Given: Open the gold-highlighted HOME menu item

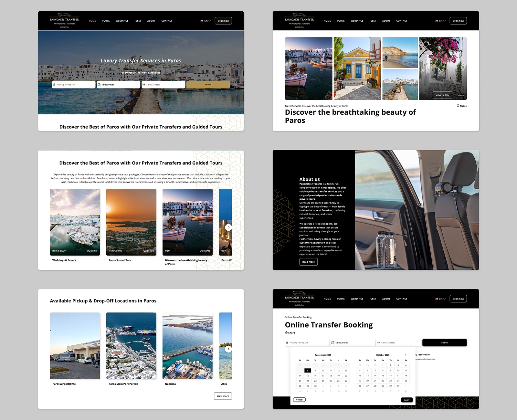Looking at the screenshot, I should pos(92,21).
